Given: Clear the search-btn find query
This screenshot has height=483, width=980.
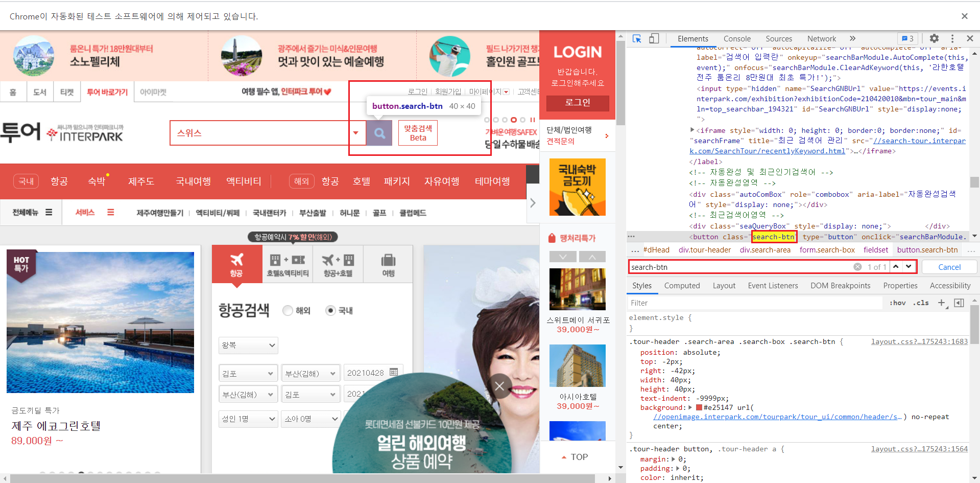Looking at the screenshot, I should coord(857,267).
